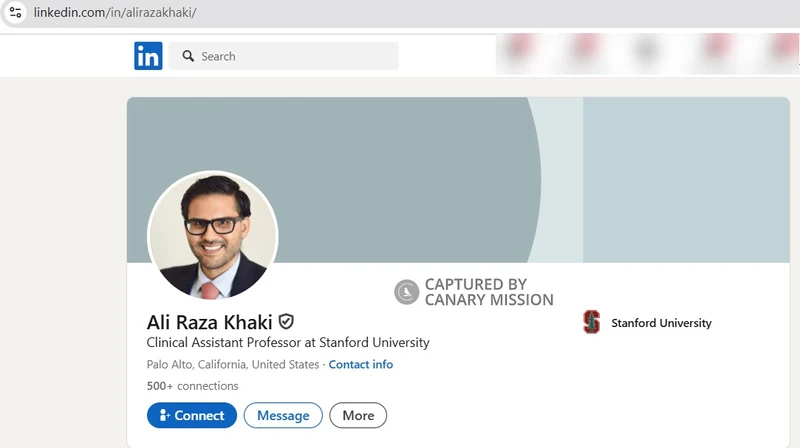Screen dimensions: 800x448
Task: Select the linkedin.com address bar URL
Action: pos(115,12)
